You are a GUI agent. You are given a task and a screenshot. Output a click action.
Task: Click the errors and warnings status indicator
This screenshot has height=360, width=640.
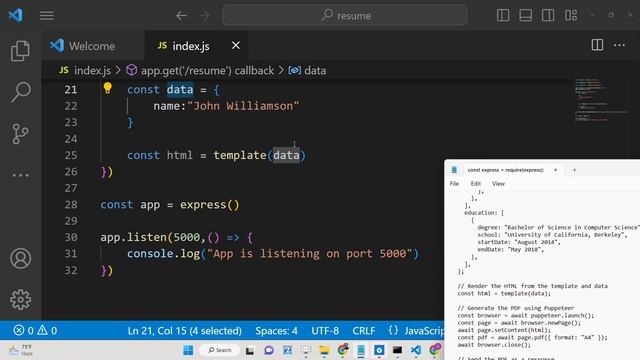coord(35,330)
